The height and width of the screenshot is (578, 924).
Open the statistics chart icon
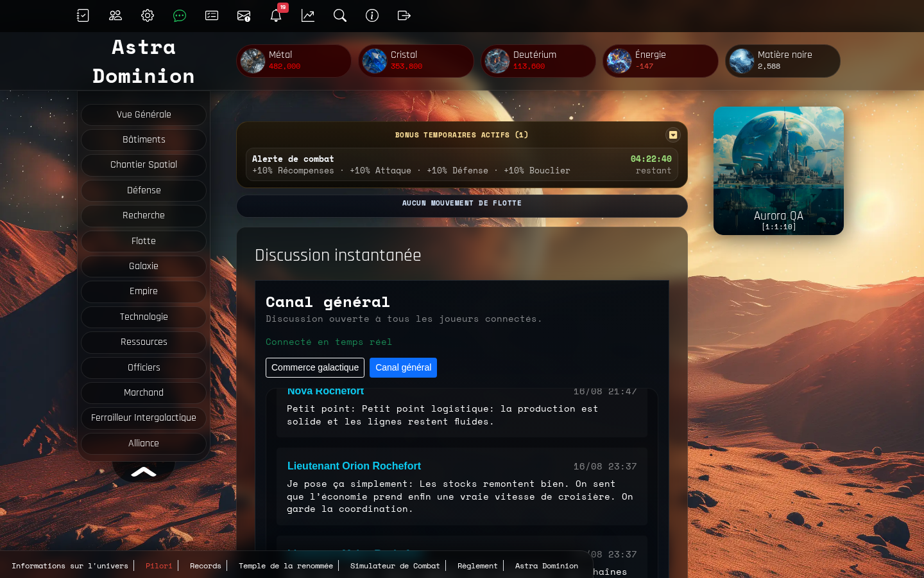(x=308, y=15)
